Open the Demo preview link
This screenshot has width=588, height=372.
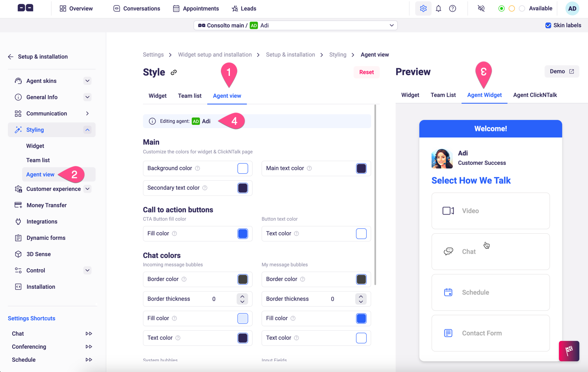562,71
